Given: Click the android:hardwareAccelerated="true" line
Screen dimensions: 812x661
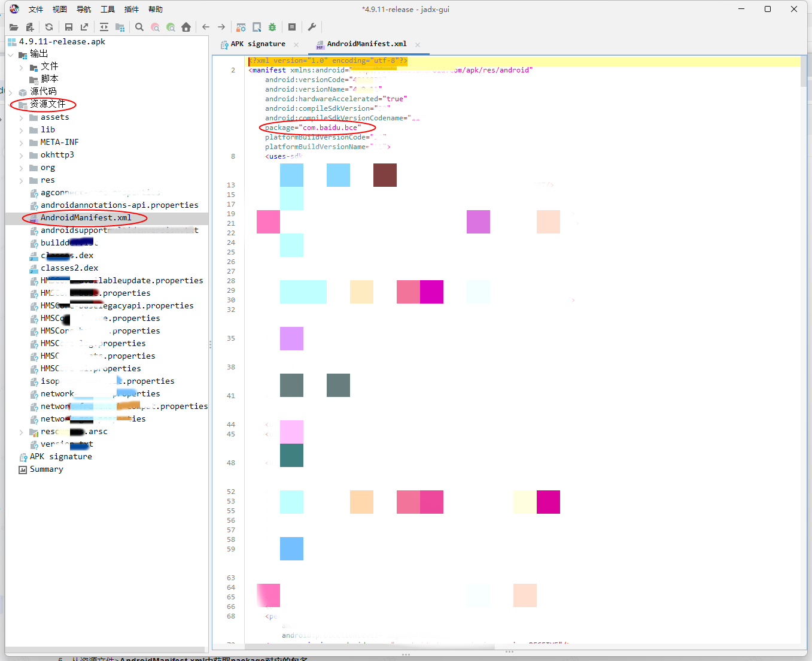Looking at the screenshot, I should pyautogui.click(x=336, y=99).
